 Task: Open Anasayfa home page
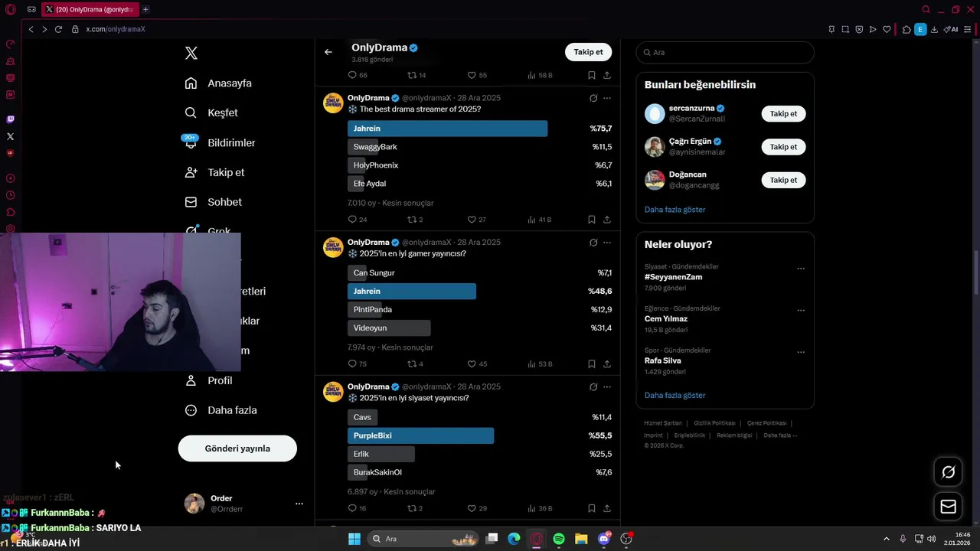(x=218, y=83)
